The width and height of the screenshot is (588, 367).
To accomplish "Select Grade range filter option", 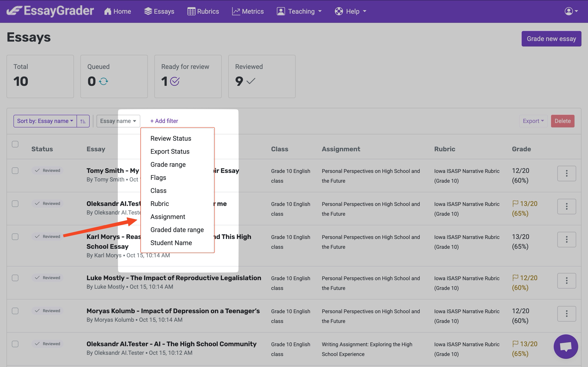I will pyautogui.click(x=168, y=165).
